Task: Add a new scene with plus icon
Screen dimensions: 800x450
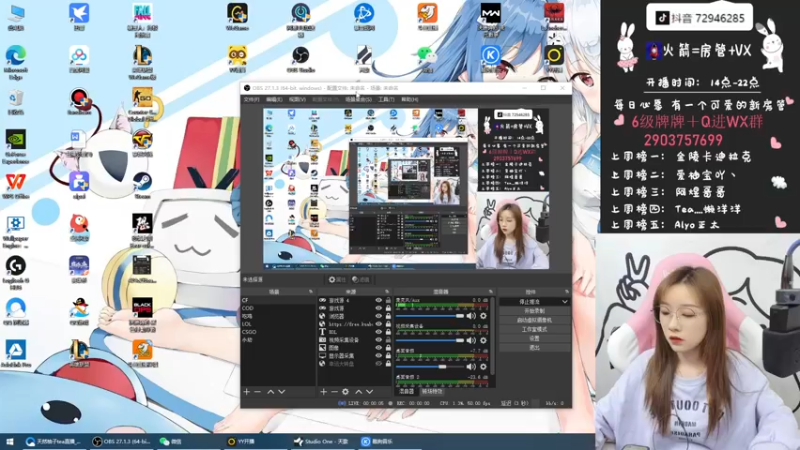Action: [247, 392]
